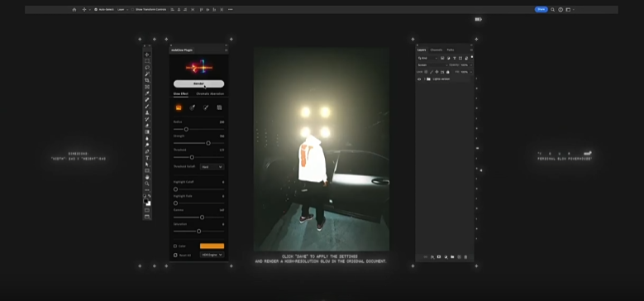
Task: Click the blue Share button
Action: tap(541, 9)
